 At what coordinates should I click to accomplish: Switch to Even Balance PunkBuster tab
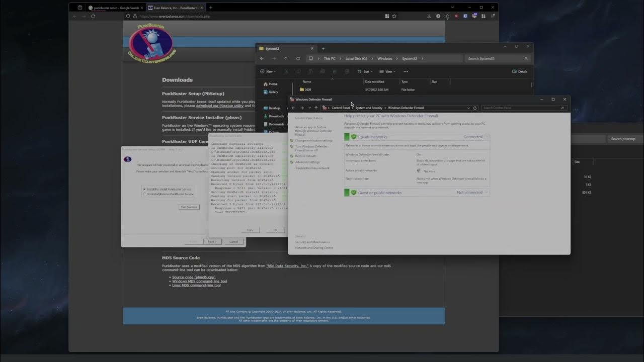[175, 8]
